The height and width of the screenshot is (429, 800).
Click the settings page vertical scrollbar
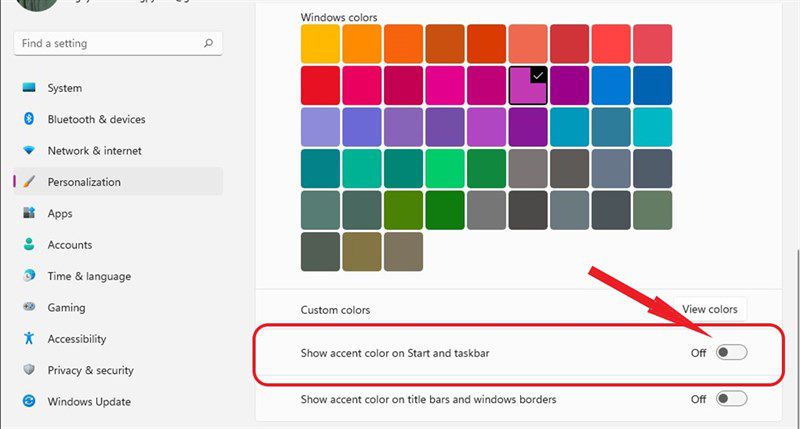coord(797,337)
